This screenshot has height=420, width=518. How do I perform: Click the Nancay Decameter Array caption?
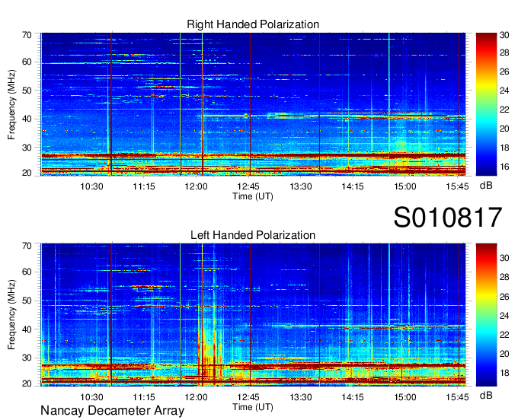click(112, 411)
